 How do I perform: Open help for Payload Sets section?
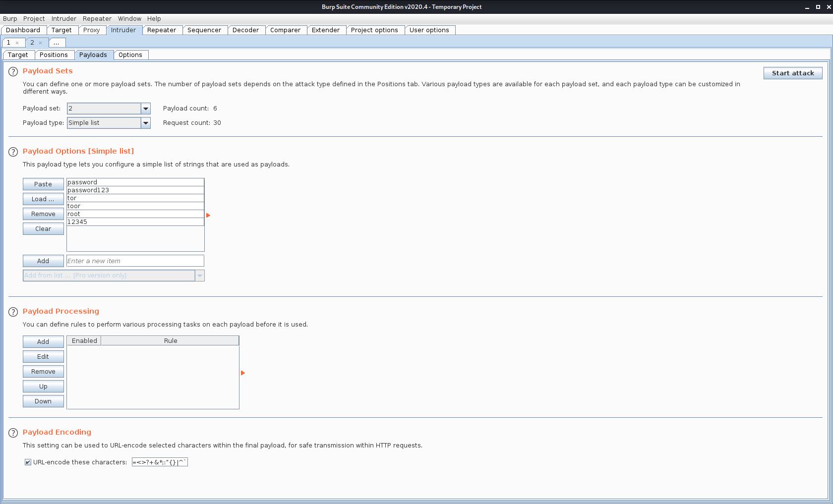click(13, 72)
